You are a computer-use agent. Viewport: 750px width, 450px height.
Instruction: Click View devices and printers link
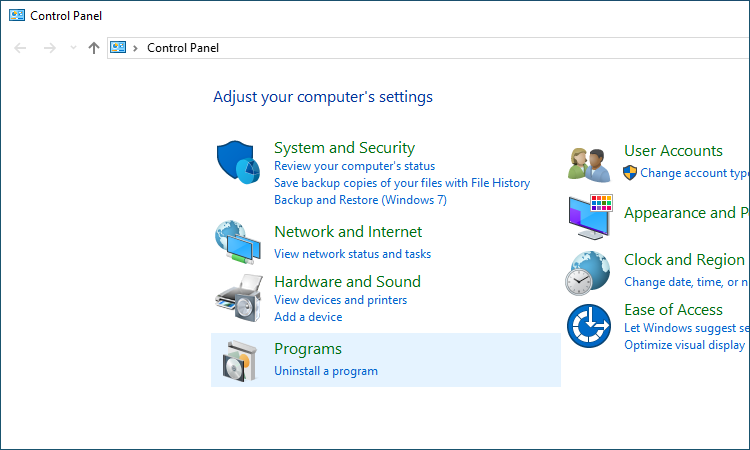coord(340,300)
